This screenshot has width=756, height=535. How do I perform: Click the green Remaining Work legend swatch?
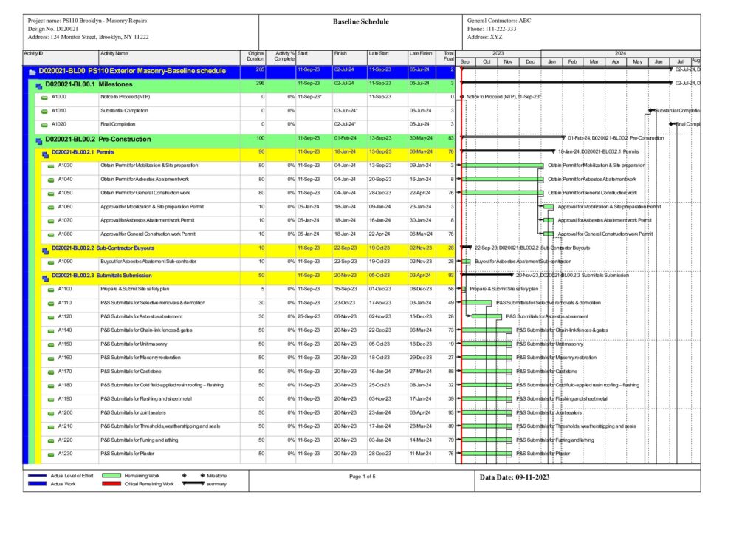tap(122, 476)
